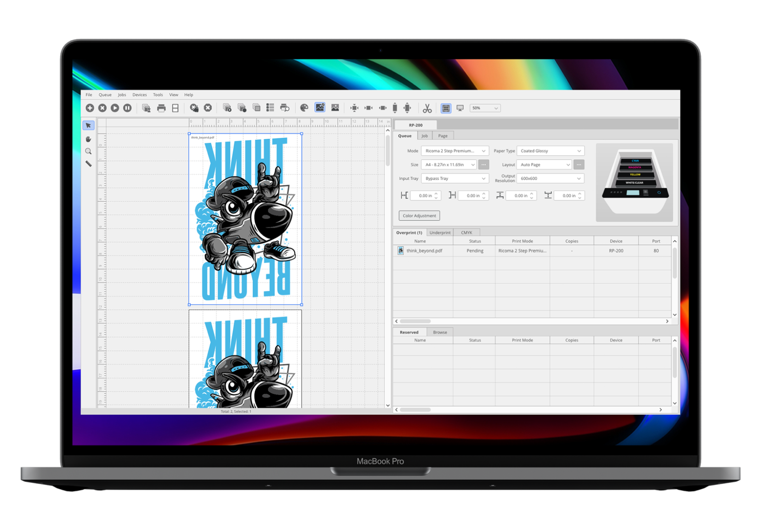The image size is (761, 532).
Task: Click the list view icon in the toolbar
Action: pos(270,108)
